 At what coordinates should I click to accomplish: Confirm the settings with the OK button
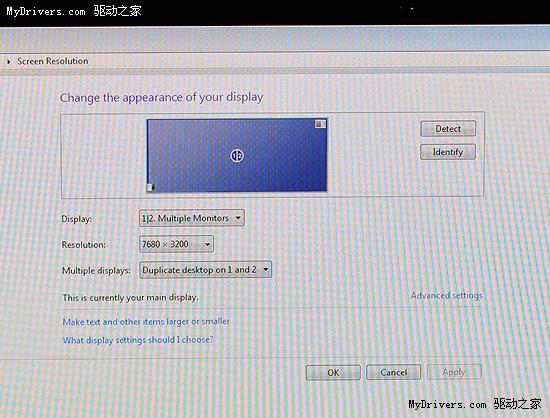pos(333,372)
